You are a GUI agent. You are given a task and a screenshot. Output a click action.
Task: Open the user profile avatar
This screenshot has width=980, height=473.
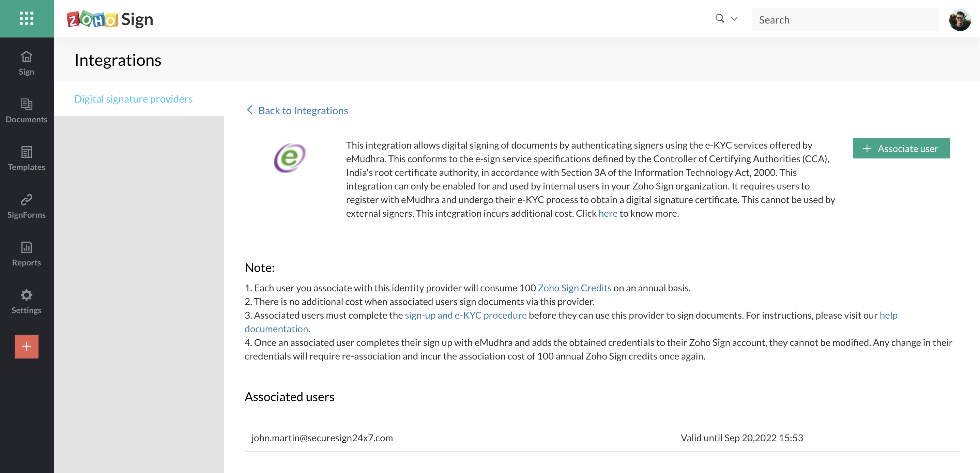[960, 20]
